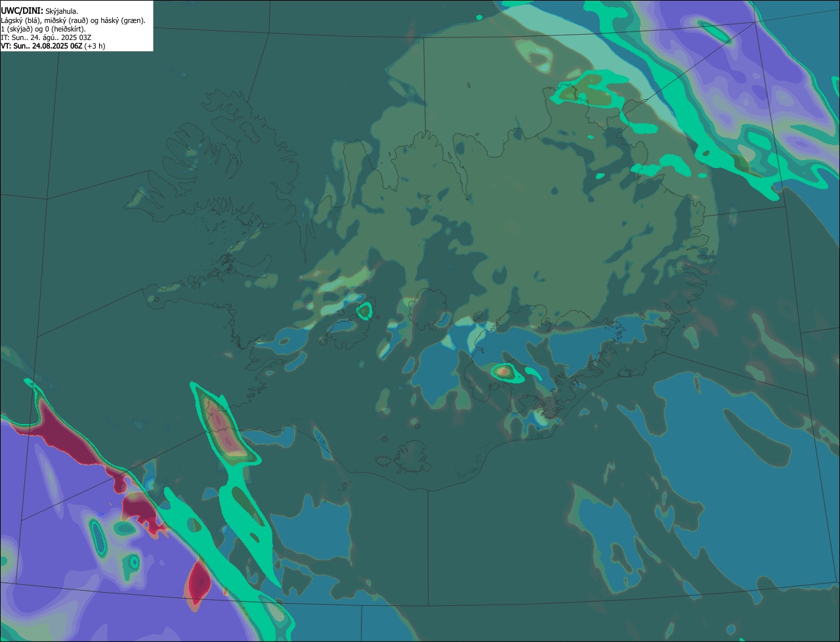Screen dimensions: 840x642
Task: Click the 'UWC/DINI: Skýjahula.' title text
Action: 39,11
